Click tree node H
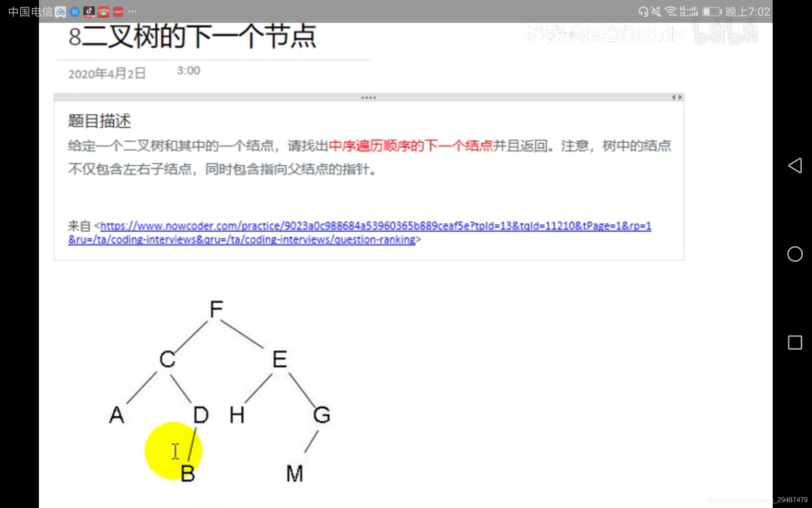The height and width of the screenshot is (508, 812). coord(237,415)
